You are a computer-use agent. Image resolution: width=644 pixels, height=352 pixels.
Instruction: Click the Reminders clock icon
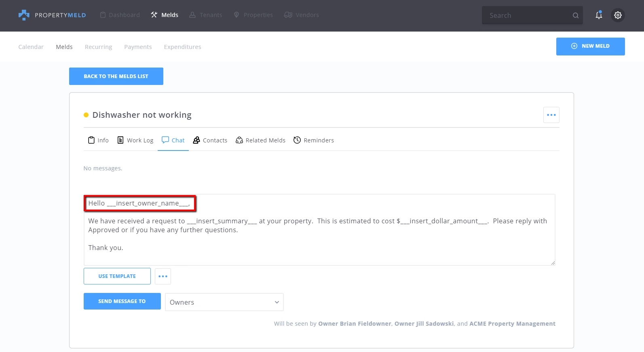297,140
